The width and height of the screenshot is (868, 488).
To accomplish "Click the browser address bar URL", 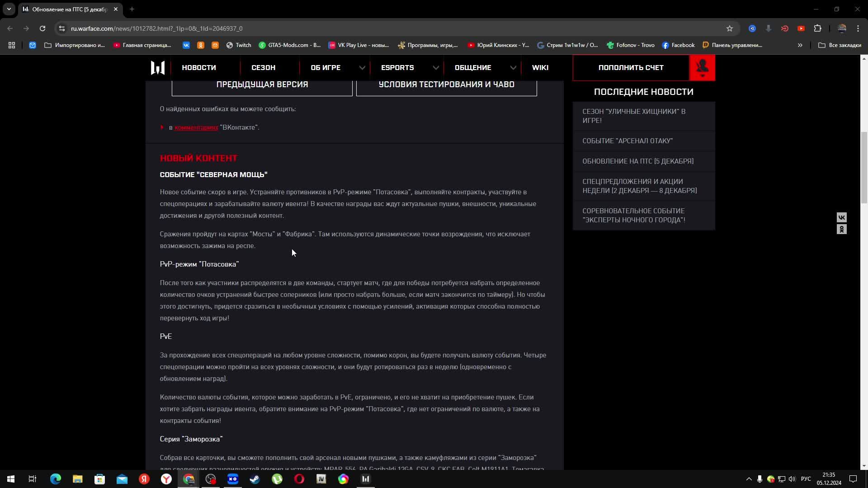I will coord(156,28).
